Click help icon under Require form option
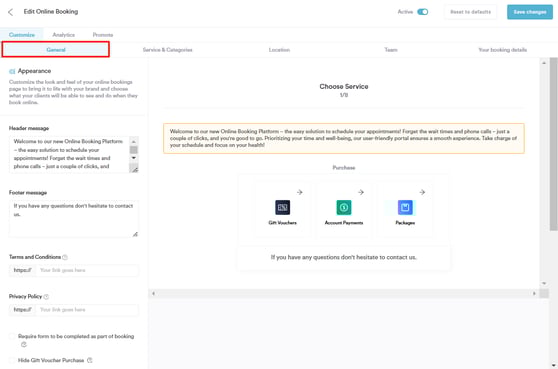558x369 pixels. [24, 344]
